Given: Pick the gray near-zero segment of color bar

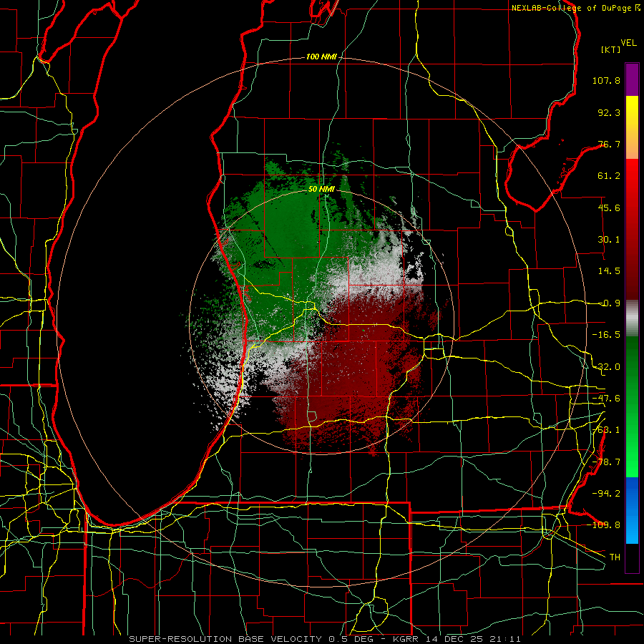Looking at the screenshot, I should pyautogui.click(x=632, y=316).
